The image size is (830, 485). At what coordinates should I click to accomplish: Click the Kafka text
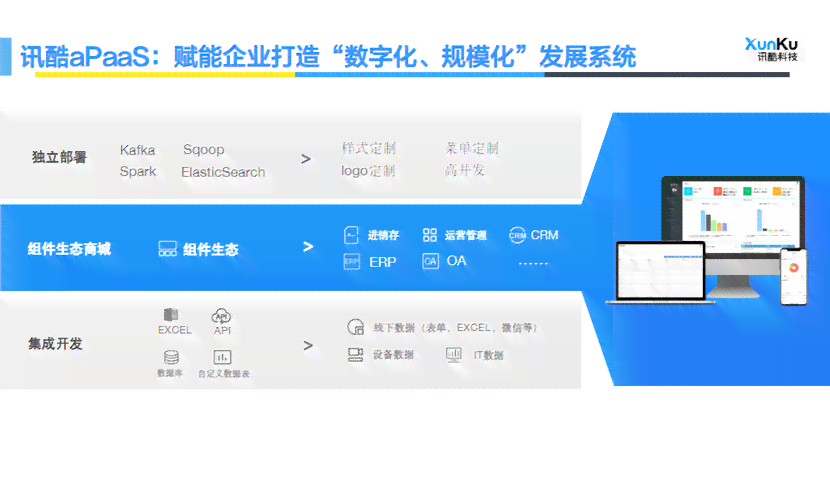(x=138, y=150)
